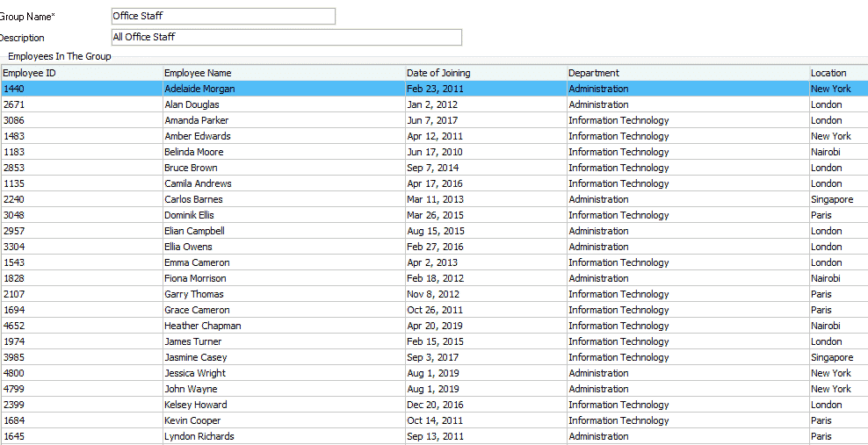868x445 pixels.
Task: Select the James Turner row
Action: [435, 341]
